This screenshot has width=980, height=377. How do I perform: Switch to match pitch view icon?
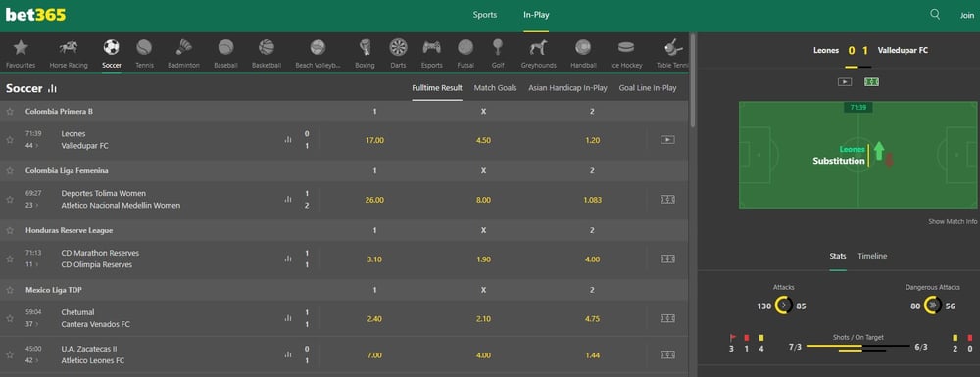point(871,82)
